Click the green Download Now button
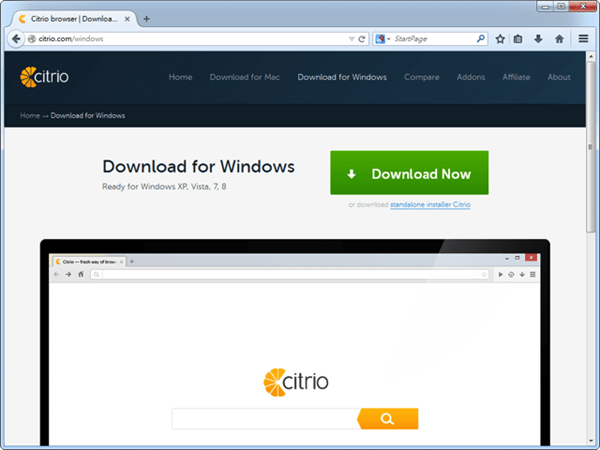The height and width of the screenshot is (450, 600). (409, 173)
